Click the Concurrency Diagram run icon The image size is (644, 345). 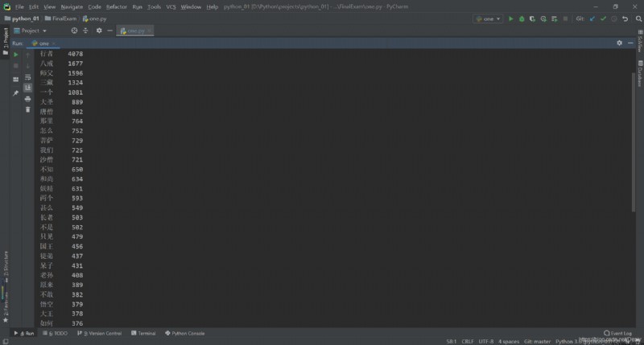(x=554, y=18)
